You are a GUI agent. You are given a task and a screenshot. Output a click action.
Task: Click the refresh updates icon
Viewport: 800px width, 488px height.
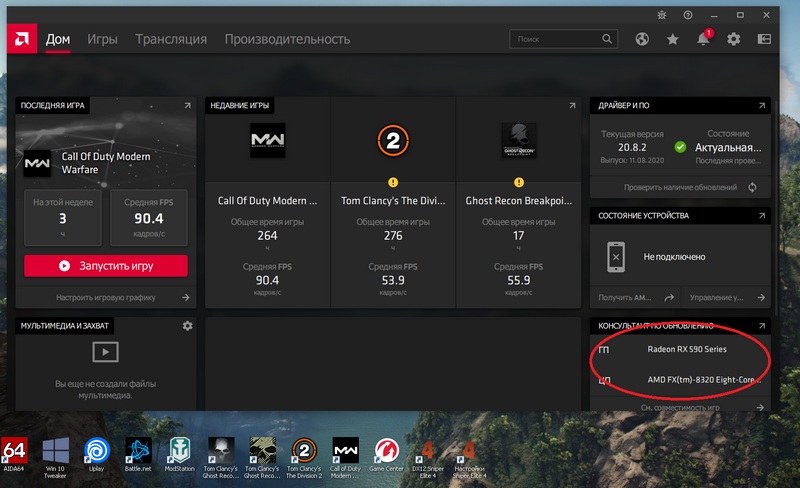(752, 187)
